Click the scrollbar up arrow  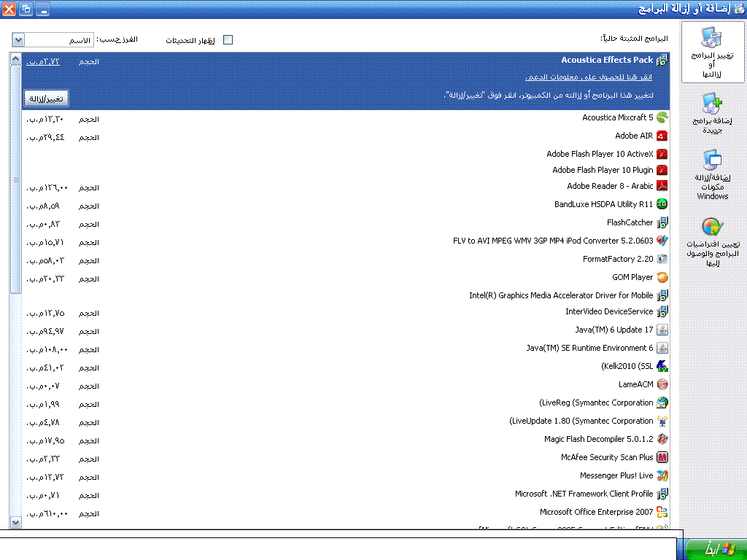[16, 59]
